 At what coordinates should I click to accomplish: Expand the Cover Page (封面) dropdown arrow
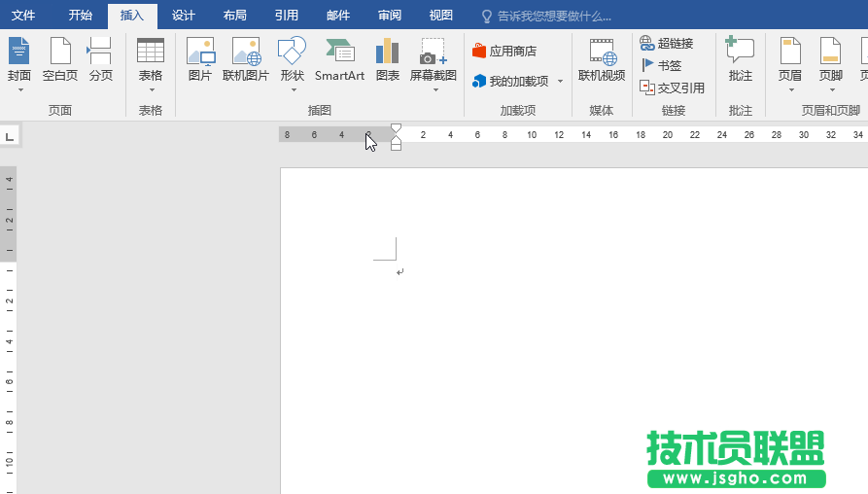click(x=20, y=89)
